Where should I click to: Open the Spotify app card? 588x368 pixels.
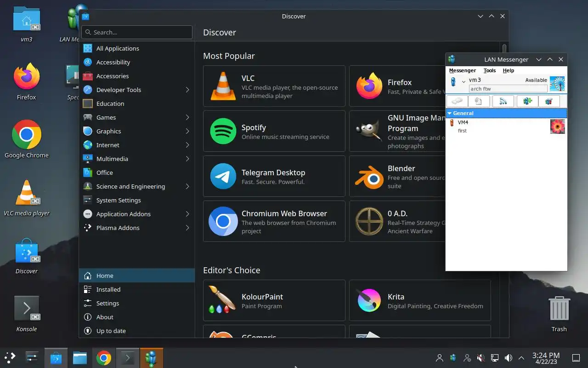tap(274, 131)
